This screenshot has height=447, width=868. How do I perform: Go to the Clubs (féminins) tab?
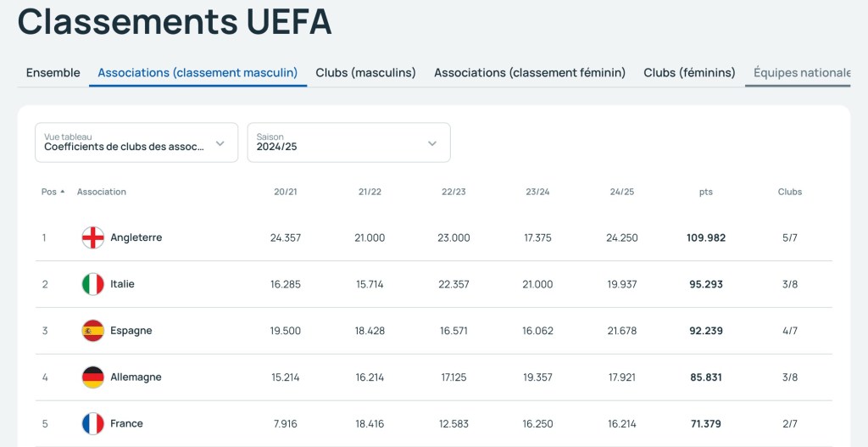689,73
